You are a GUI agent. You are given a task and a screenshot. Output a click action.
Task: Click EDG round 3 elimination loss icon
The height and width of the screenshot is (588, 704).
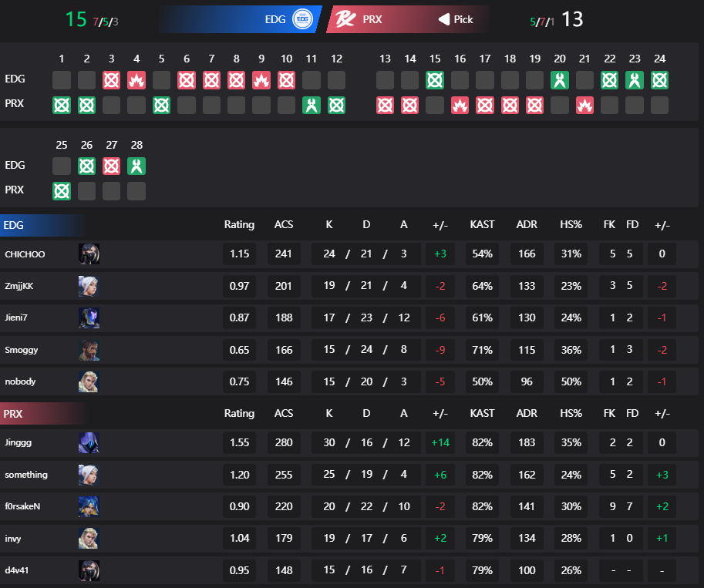pos(111,80)
